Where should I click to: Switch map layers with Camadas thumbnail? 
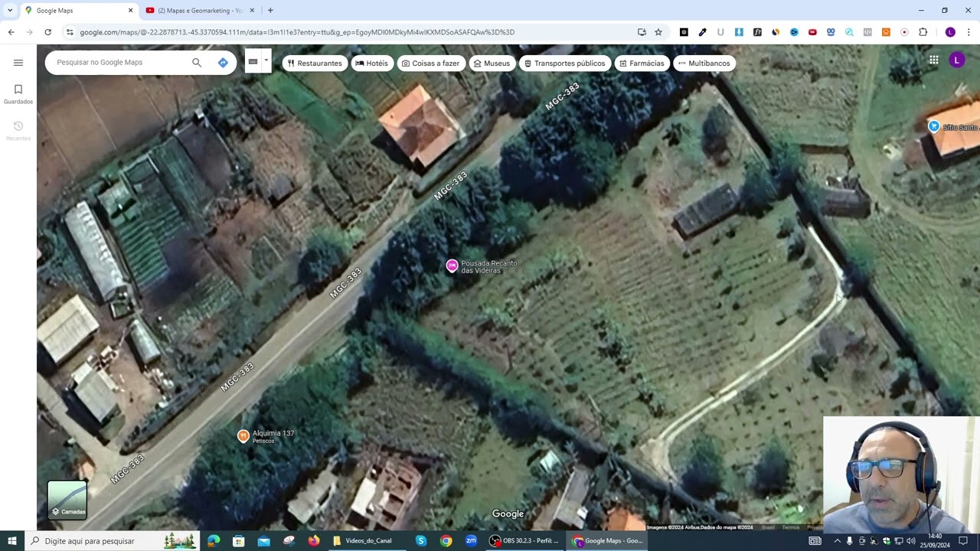(x=67, y=500)
